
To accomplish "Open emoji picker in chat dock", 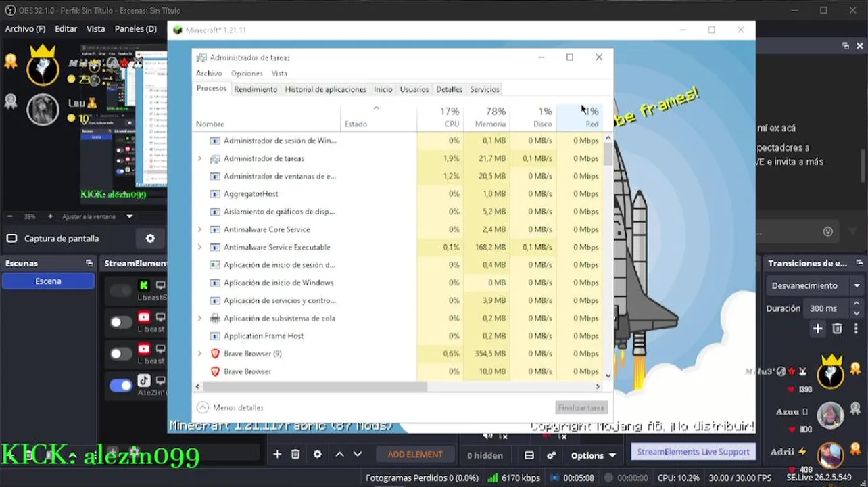I will click(x=827, y=231).
